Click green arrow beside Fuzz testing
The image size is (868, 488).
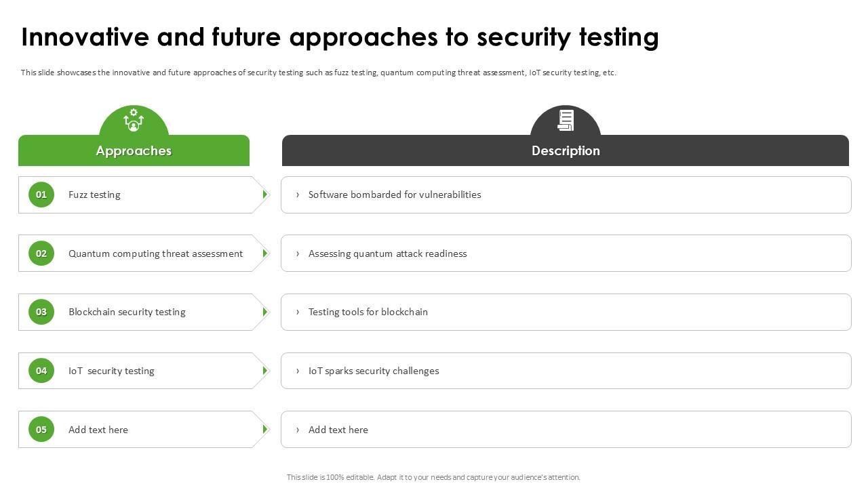pos(265,195)
